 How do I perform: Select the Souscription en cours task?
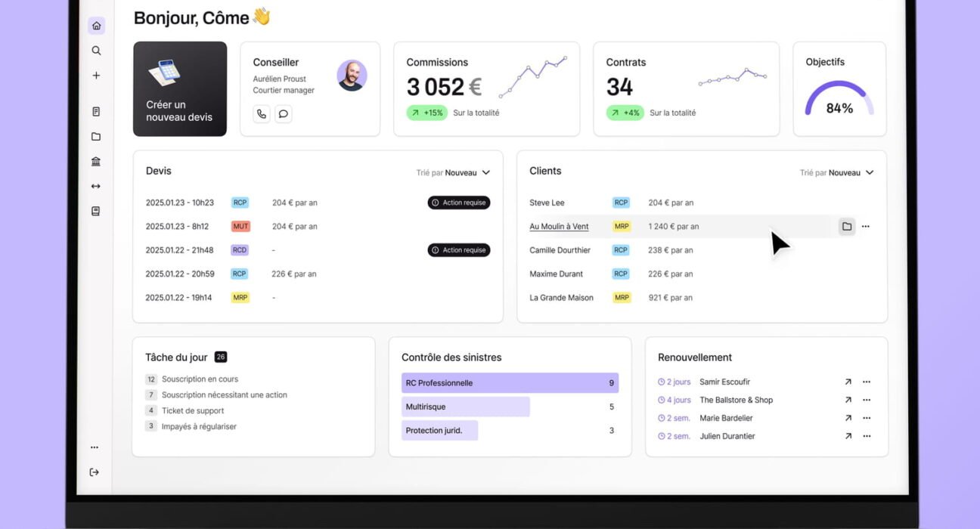tap(200, 379)
